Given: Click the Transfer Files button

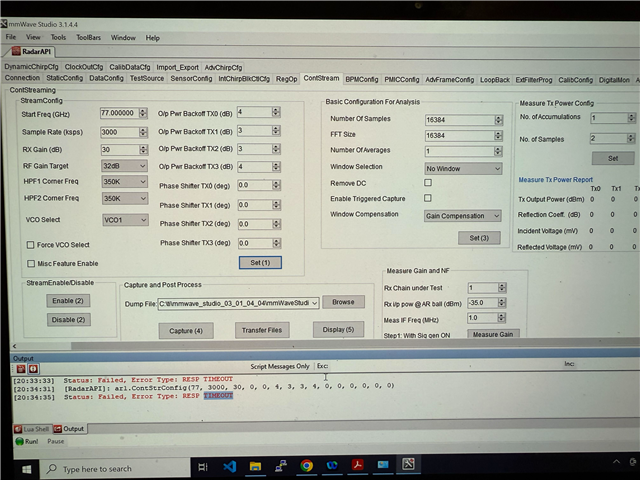Looking at the screenshot, I should (262, 330).
